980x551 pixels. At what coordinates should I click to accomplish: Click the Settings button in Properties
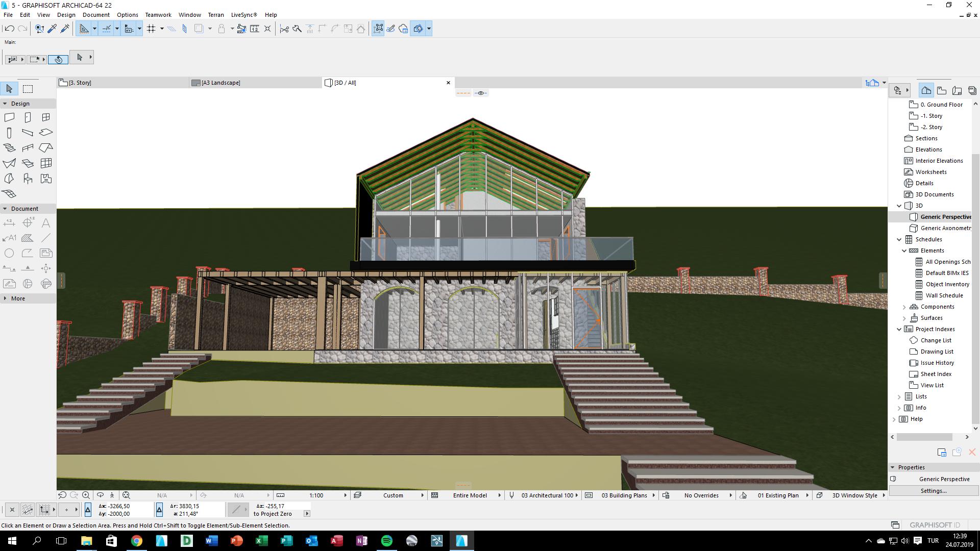(933, 491)
